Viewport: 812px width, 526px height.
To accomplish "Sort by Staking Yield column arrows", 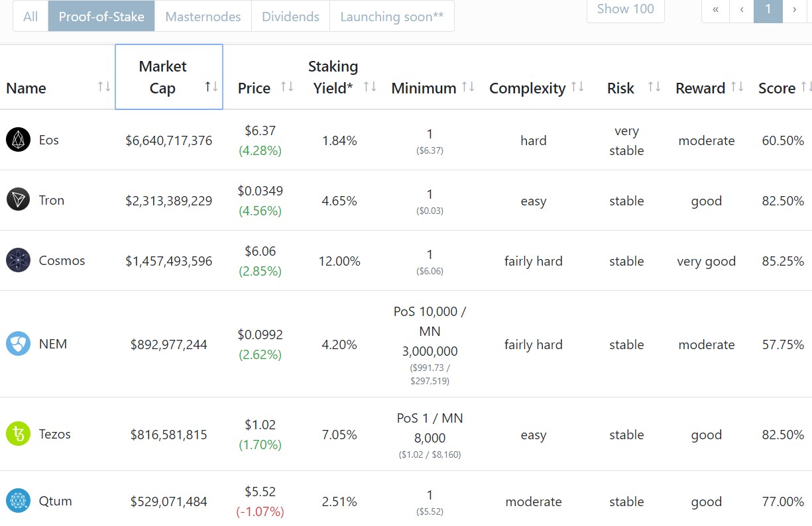I will [x=370, y=87].
